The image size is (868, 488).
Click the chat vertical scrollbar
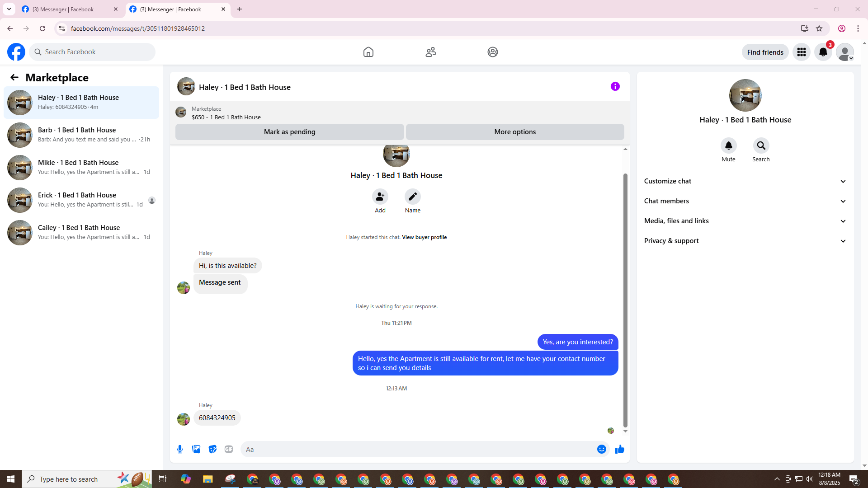click(625, 298)
